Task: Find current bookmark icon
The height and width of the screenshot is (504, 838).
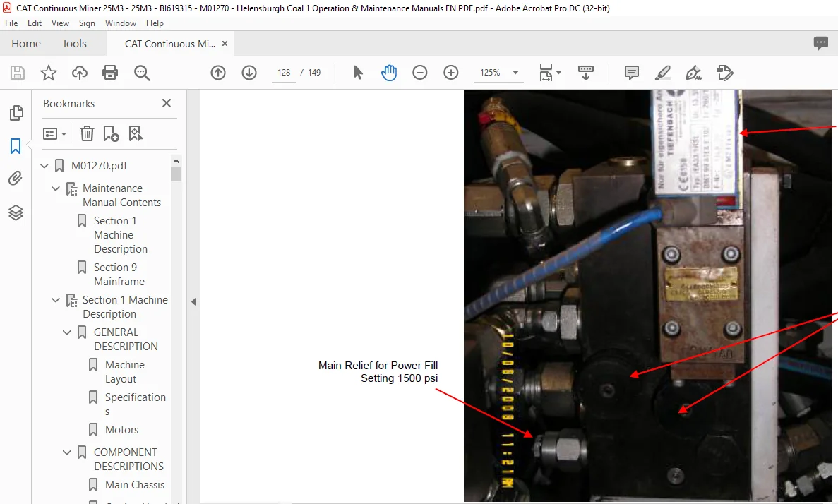Action: (136, 133)
